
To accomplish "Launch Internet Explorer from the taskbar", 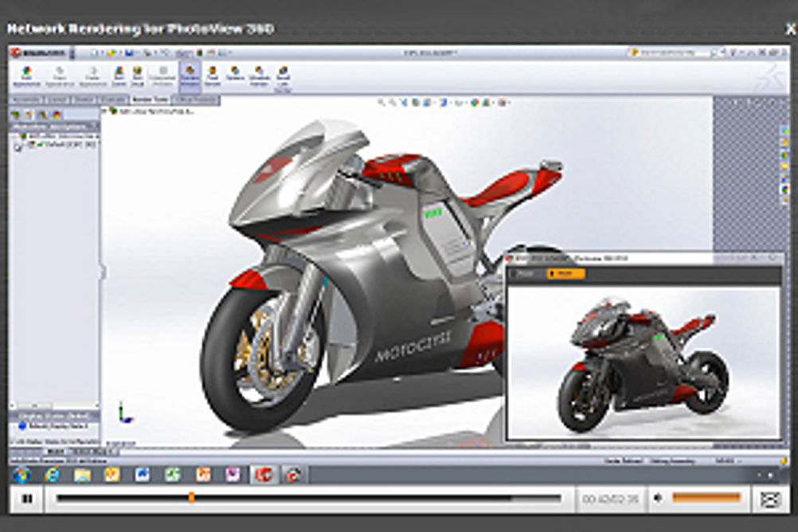I will [x=52, y=475].
